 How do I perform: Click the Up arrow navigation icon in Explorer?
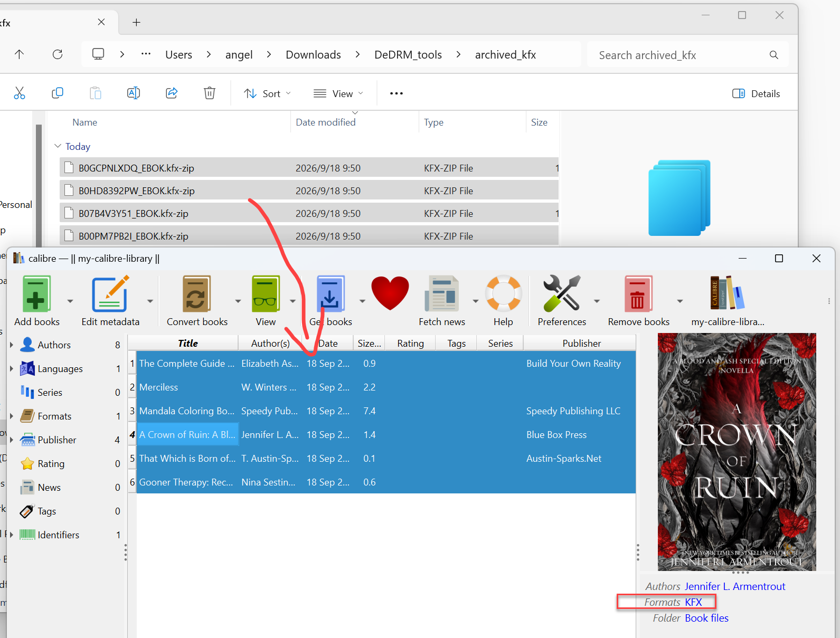20,54
